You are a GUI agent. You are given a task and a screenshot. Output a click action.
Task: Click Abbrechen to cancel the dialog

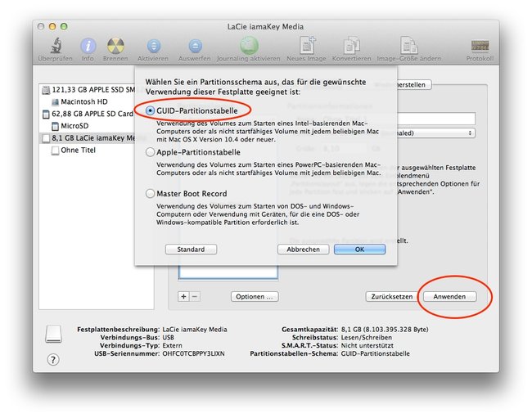click(x=304, y=249)
